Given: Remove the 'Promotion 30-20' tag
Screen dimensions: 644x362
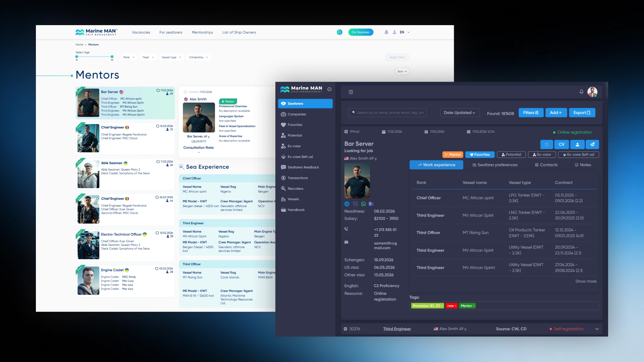Looking at the screenshot, I should pyautogui.click(x=442, y=306).
